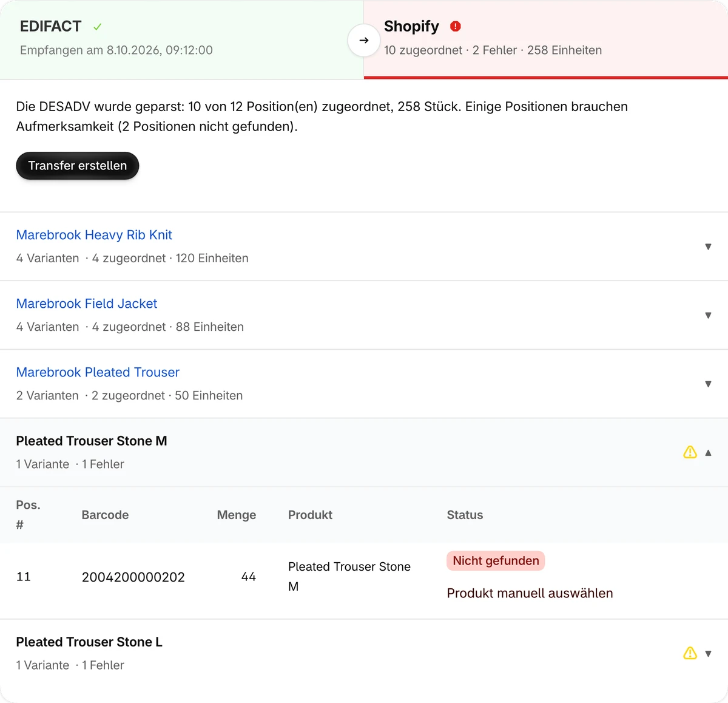Expand the Pleated Trouser Stone L section

point(708,654)
